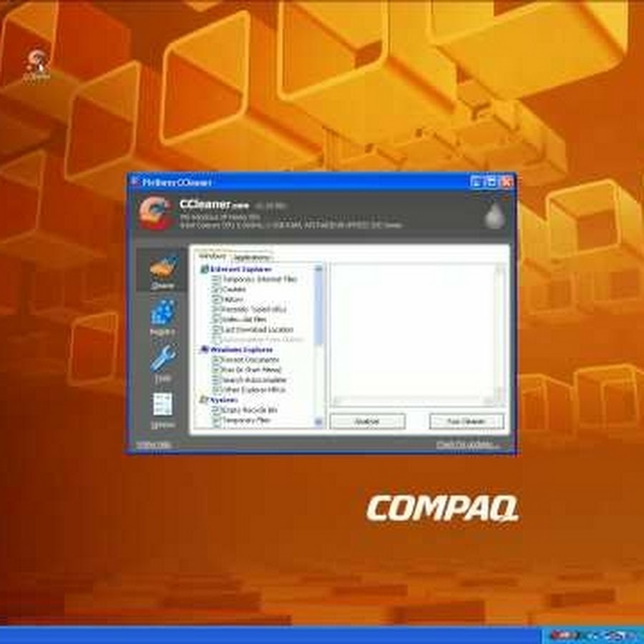Screen dimensions: 644x644
Task: Toggle the History checkbox
Action: pos(217,299)
